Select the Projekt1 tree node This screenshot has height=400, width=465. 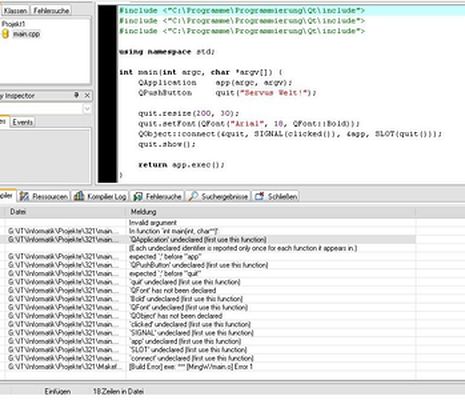pos(13,24)
